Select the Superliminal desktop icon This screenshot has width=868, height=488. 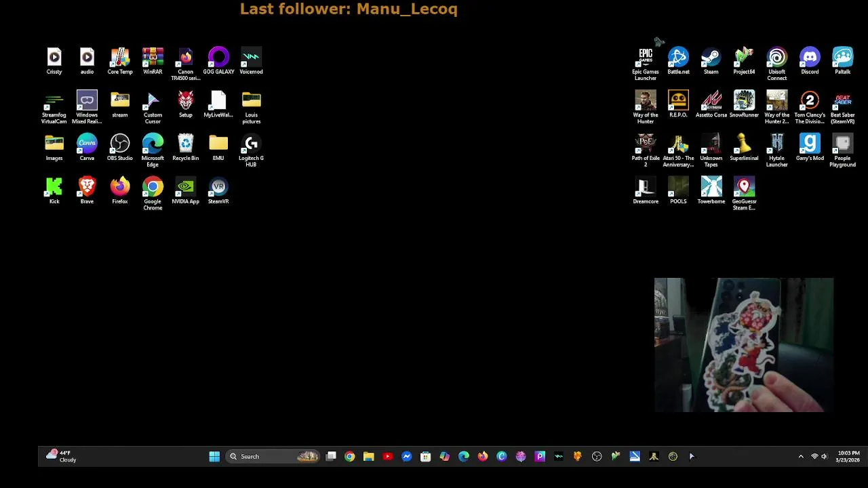(744, 148)
